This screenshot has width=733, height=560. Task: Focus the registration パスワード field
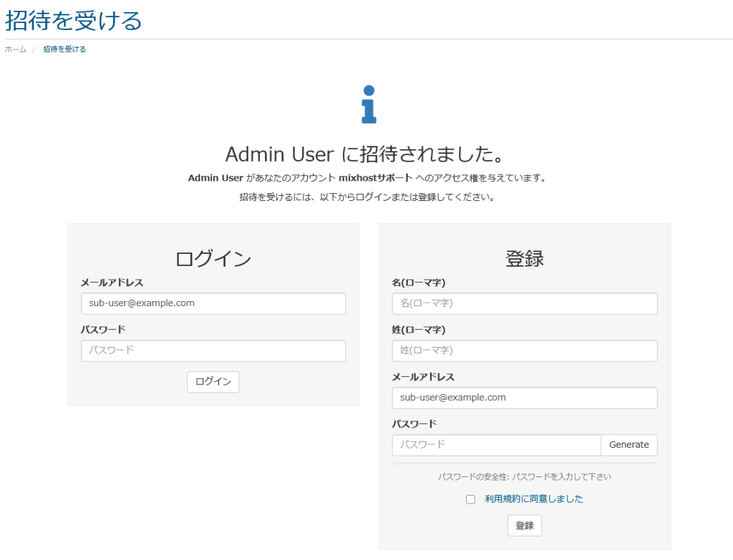click(496, 444)
